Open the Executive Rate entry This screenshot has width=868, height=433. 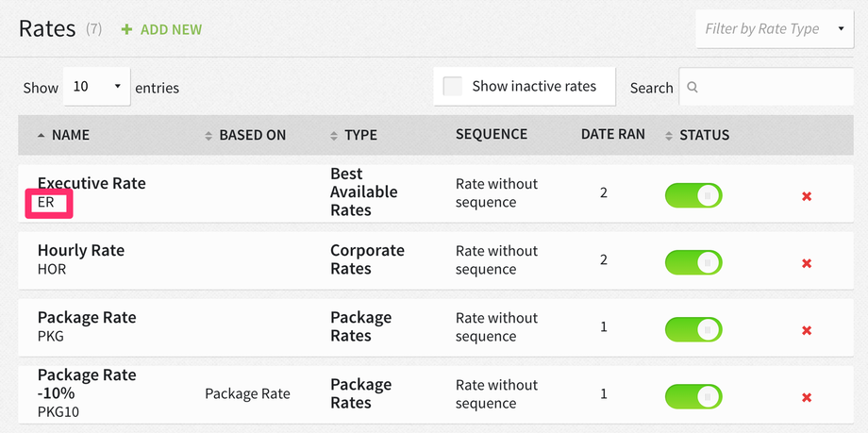point(92,183)
